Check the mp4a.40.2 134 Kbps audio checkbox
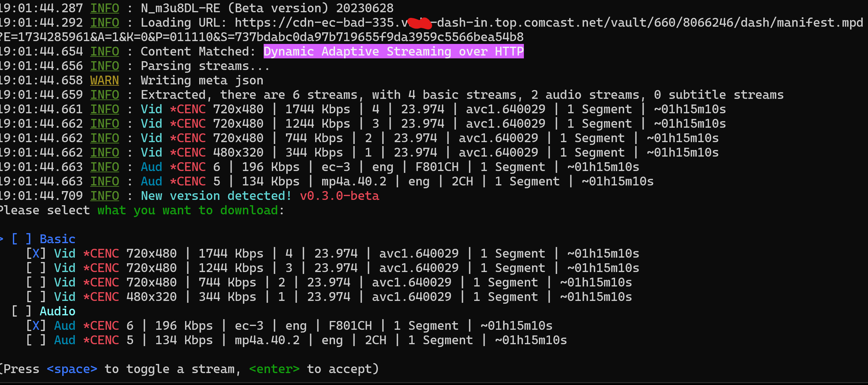The width and height of the screenshot is (868, 385). 36,340
